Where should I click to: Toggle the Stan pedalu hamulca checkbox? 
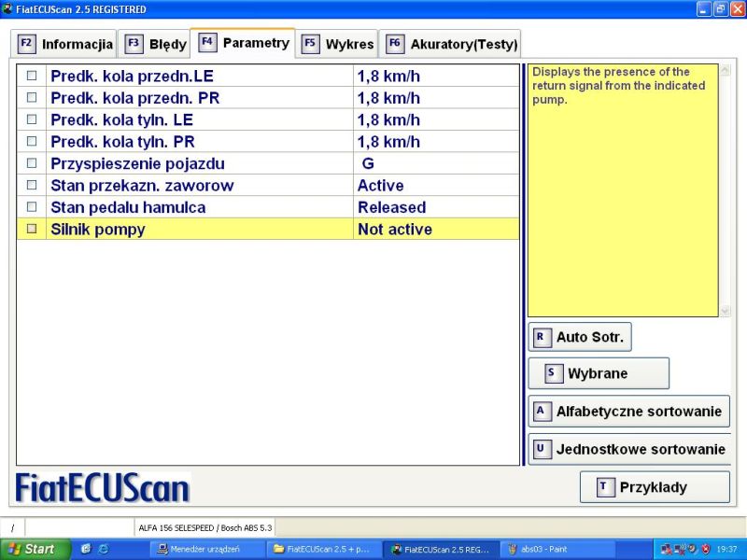[x=32, y=207]
